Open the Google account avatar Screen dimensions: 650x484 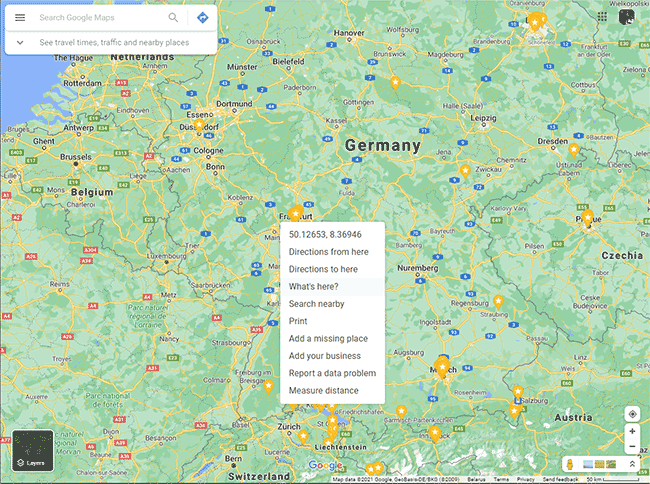626,17
